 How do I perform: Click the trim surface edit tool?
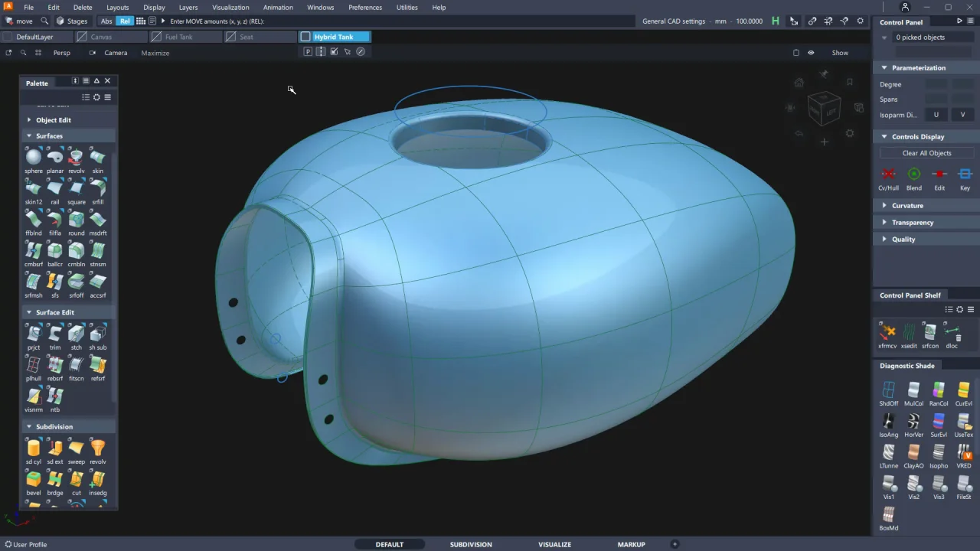pyautogui.click(x=55, y=334)
